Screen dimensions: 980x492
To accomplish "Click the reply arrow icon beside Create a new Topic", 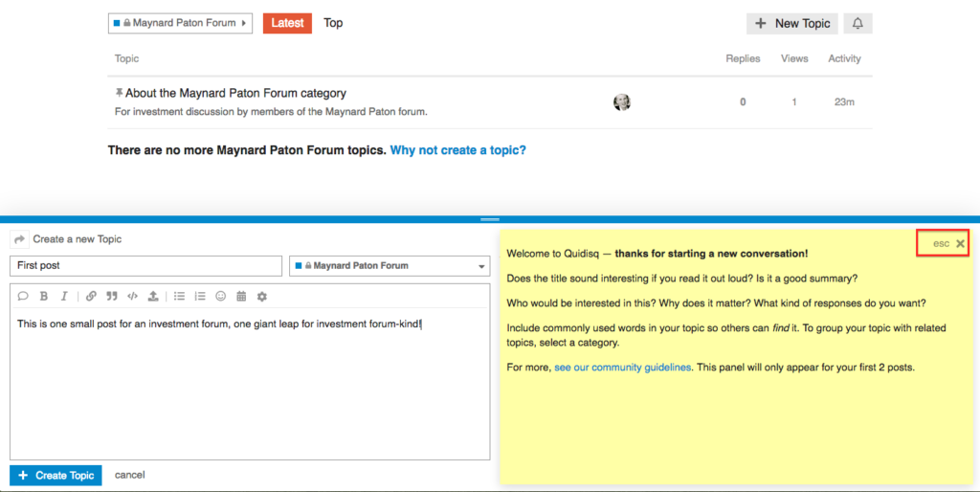I will pyautogui.click(x=19, y=239).
